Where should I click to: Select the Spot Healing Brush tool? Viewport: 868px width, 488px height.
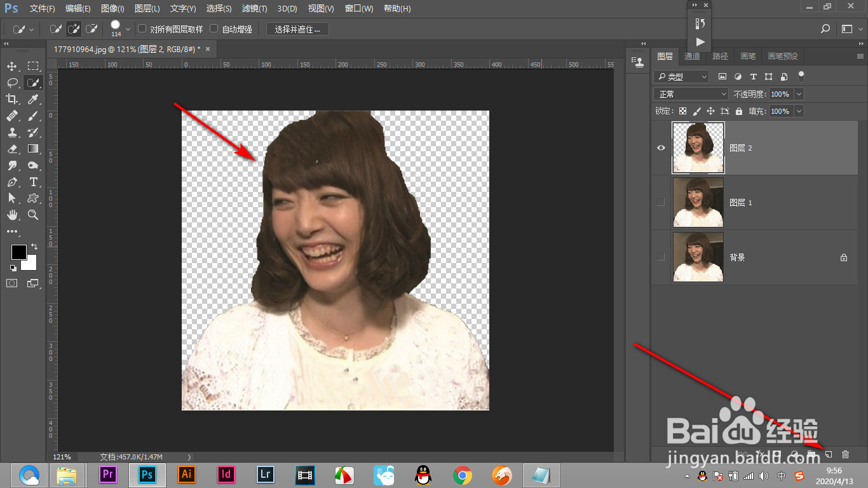12,116
